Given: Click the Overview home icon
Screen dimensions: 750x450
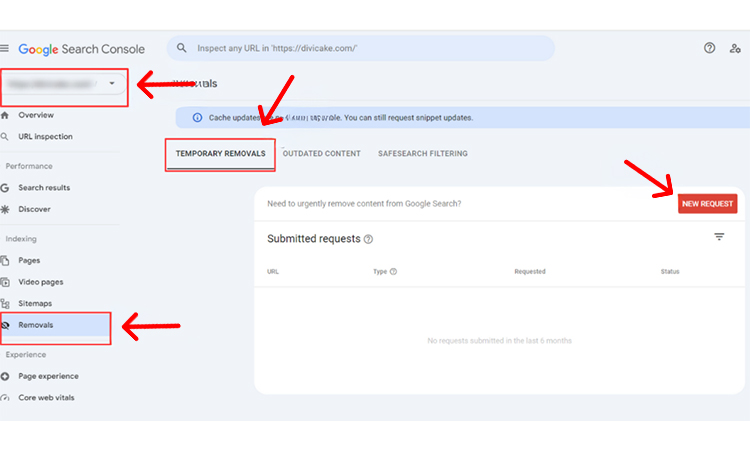Looking at the screenshot, I should click(x=5, y=115).
